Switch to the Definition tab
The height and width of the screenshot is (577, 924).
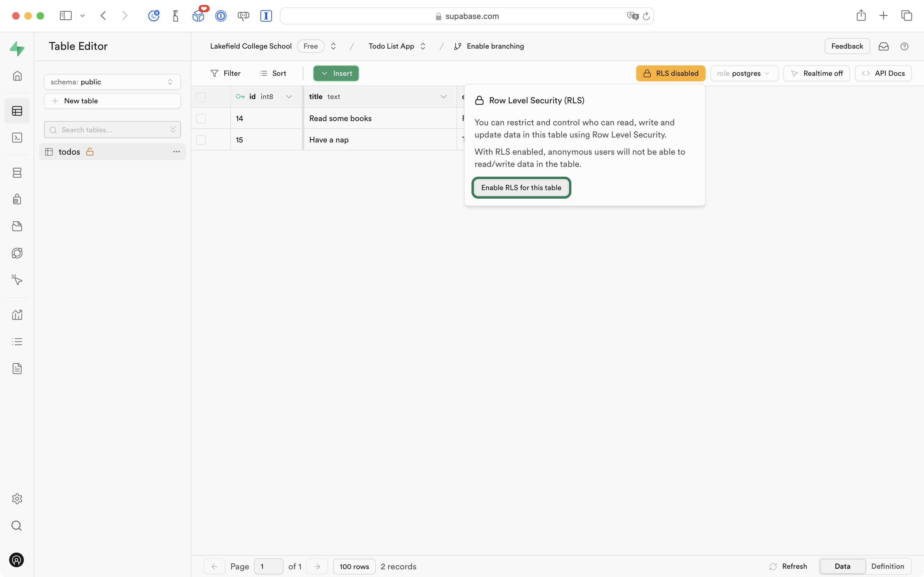point(887,566)
